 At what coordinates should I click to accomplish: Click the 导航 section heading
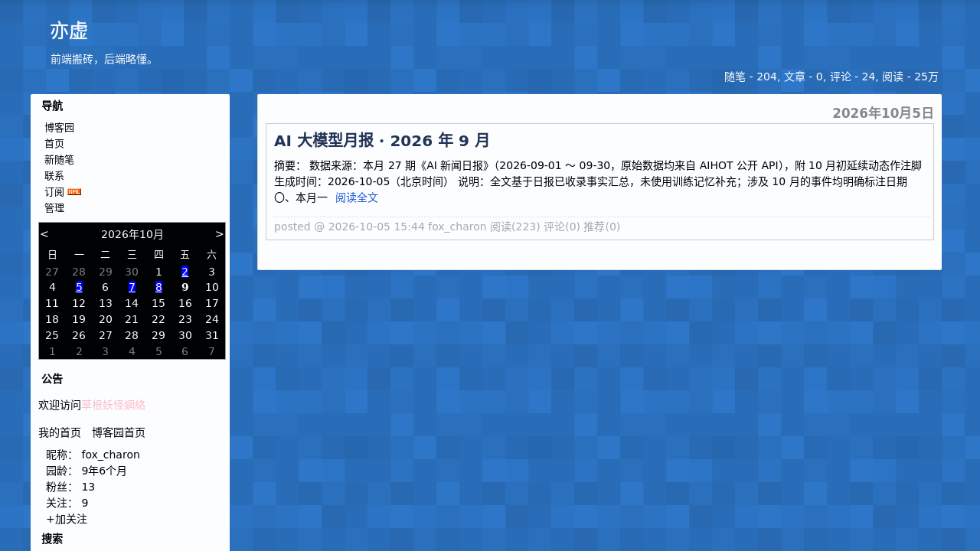[52, 106]
